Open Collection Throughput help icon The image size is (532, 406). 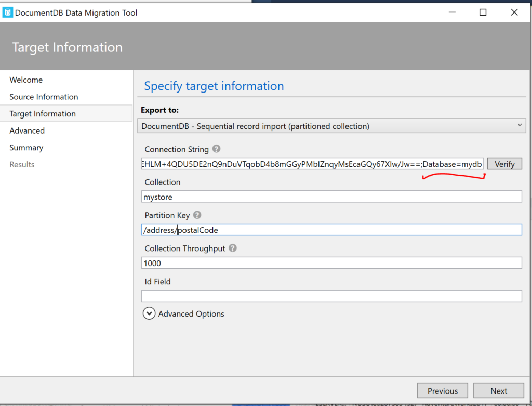click(232, 248)
